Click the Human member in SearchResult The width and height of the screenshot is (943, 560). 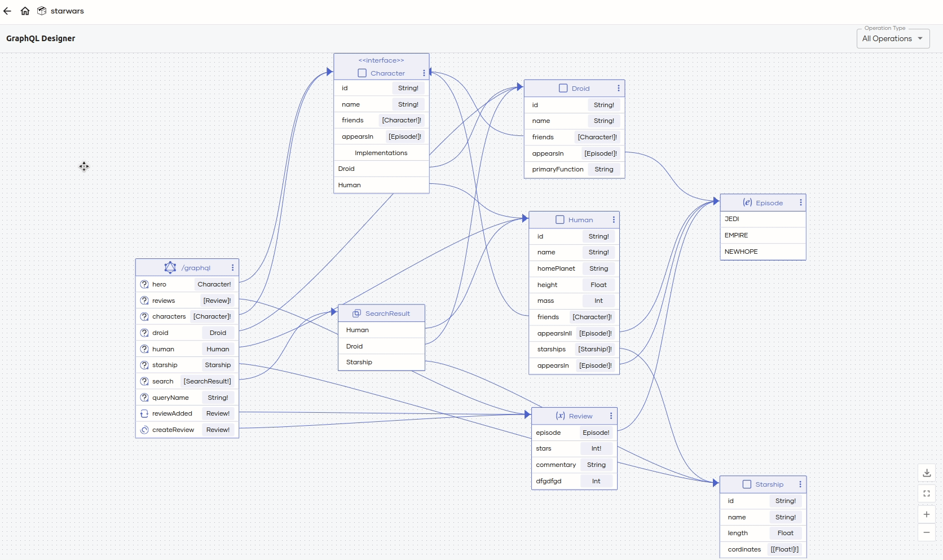point(381,330)
